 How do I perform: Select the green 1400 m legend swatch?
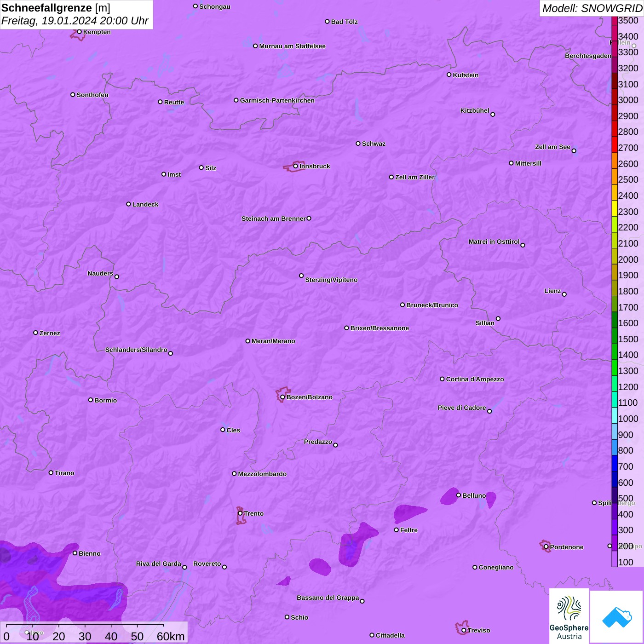(615, 352)
